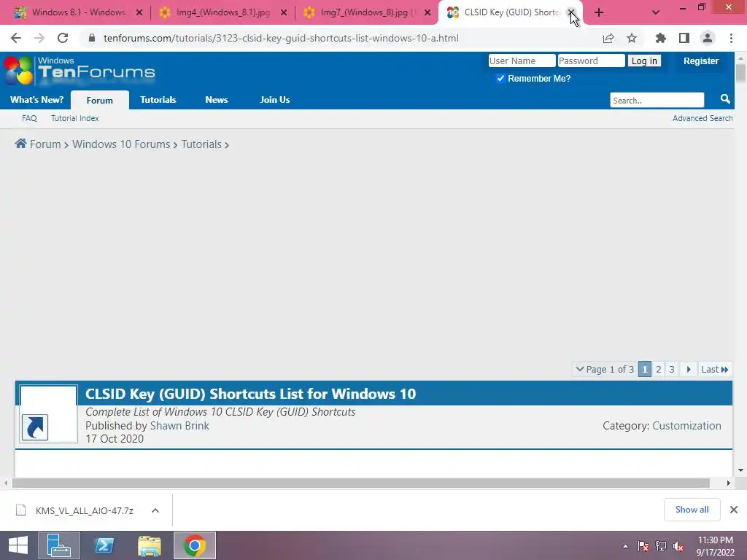Go to the next page arrow
This screenshot has width=747, height=560.
click(689, 369)
